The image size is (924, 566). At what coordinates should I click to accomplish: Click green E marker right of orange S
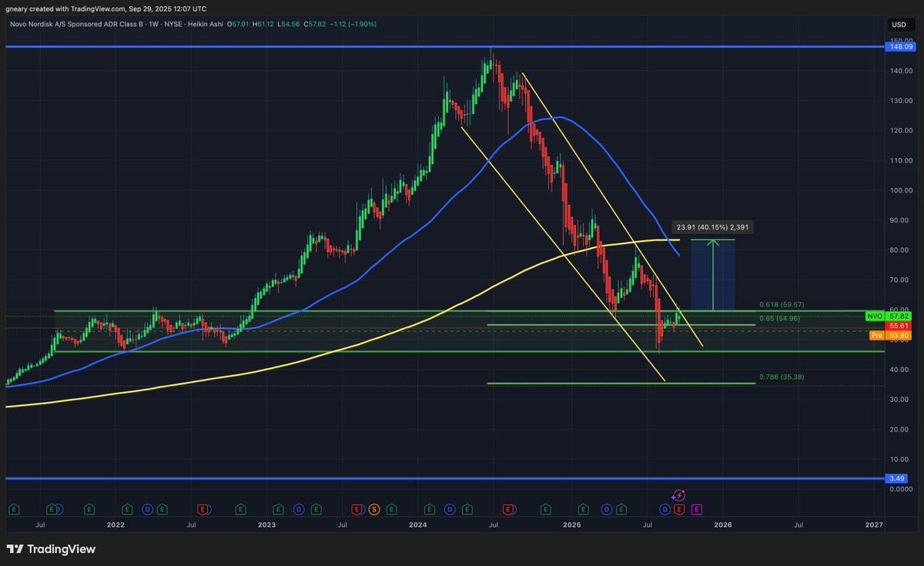click(x=391, y=510)
